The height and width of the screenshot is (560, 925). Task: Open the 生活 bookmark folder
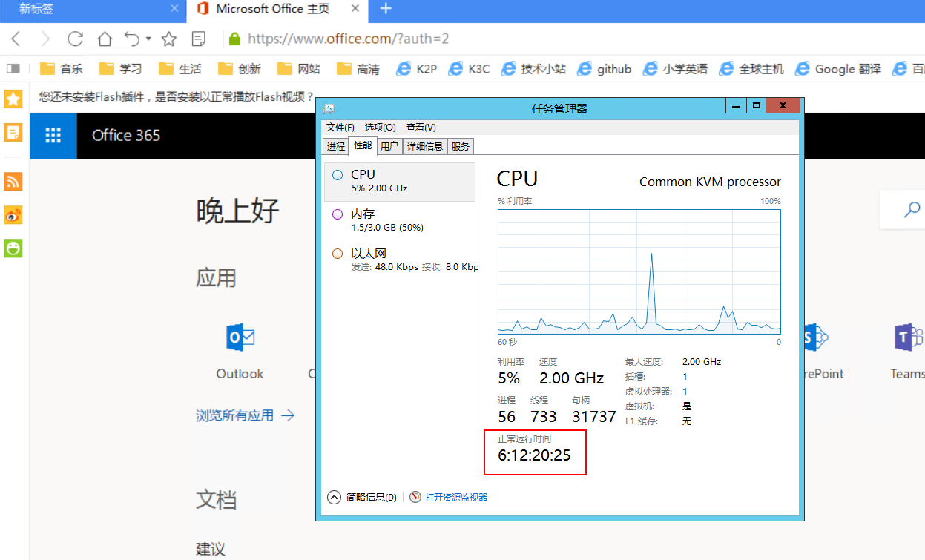pyautogui.click(x=180, y=69)
